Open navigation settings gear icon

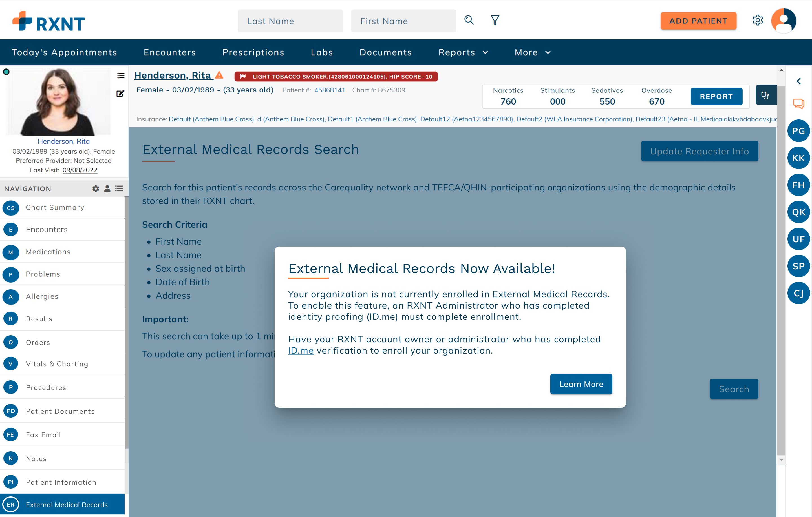coord(96,189)
